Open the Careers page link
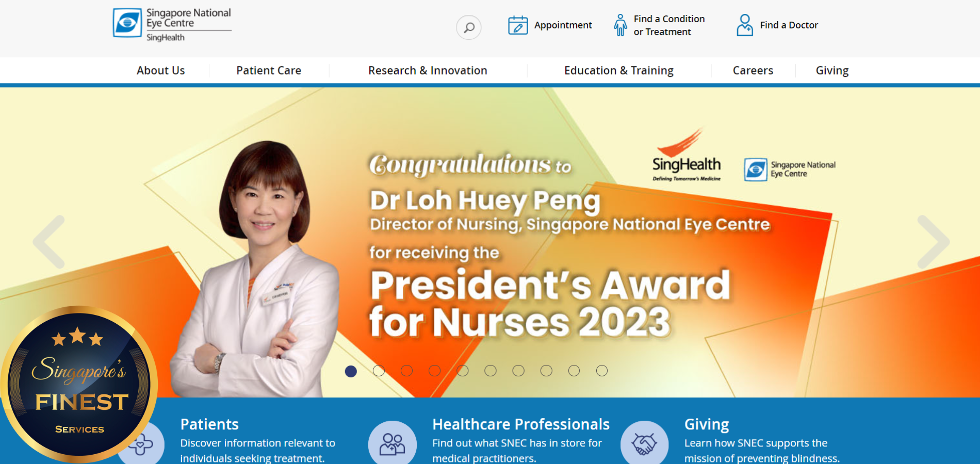 click(x=753, y=71)
